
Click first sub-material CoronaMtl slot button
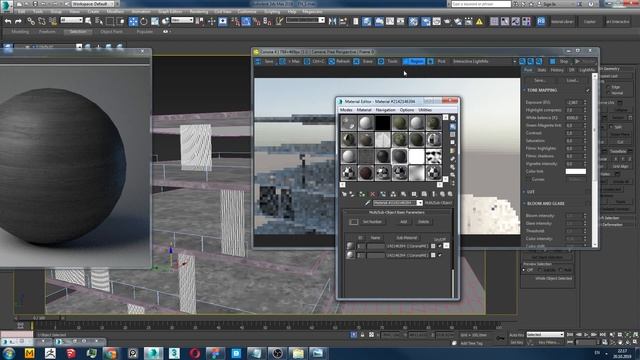[407, 246]
